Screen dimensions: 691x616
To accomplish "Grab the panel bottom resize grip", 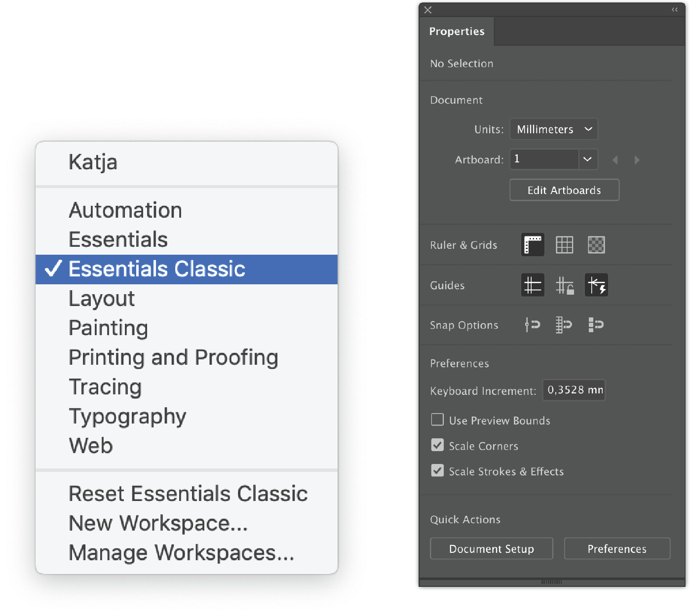I will (x=551, y=582).
